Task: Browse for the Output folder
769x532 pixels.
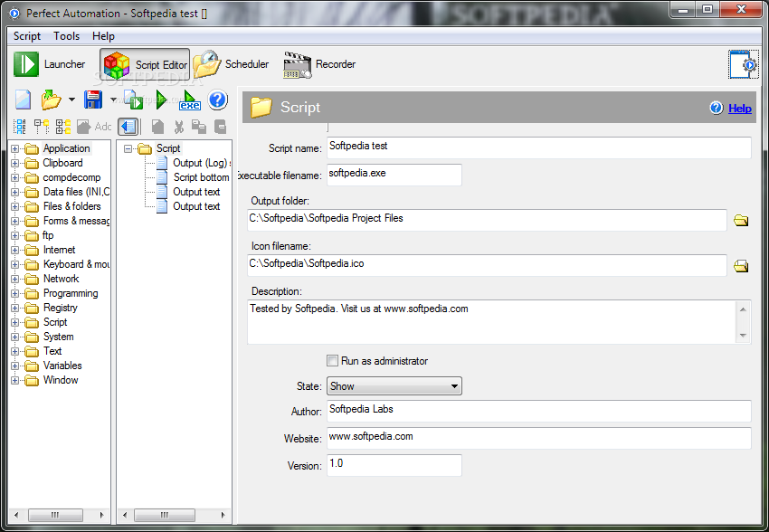Action: [741, 220]
